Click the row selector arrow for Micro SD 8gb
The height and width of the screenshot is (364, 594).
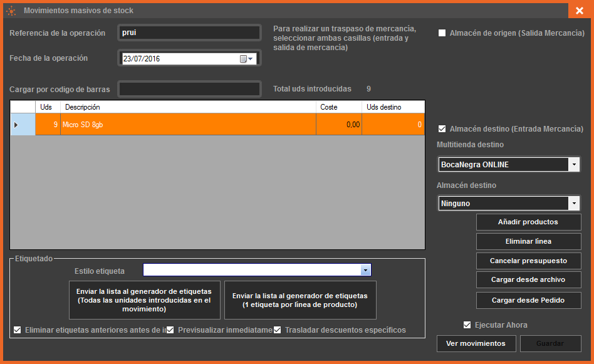16,125
